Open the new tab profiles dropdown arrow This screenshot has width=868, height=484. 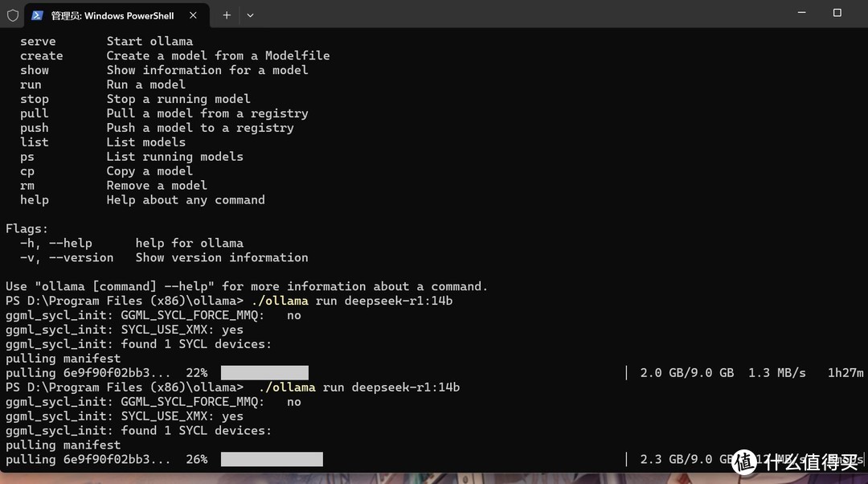[250, 15]
